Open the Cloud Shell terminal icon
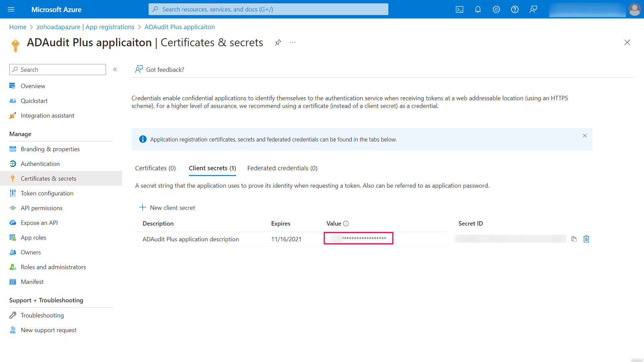 [459, 9]
